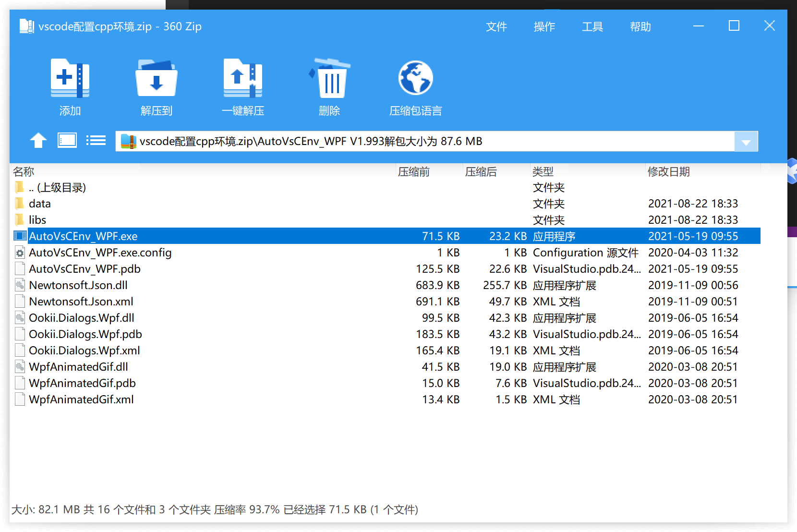
Task: Click the archive path input field
Action: (425, 141)
